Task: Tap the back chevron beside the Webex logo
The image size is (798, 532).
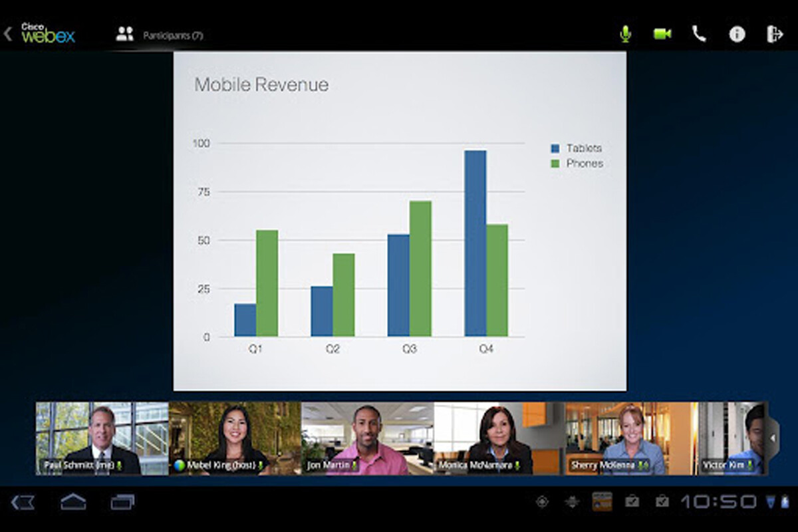Action: pos(8,34)
